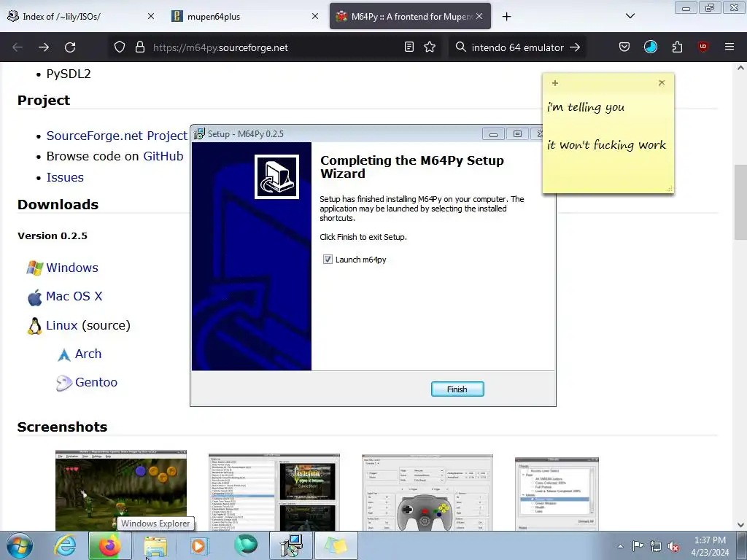This screenshot has width=747, height=560.
Task: Show hidden tray icons arrow
Action: pos(620,546)
